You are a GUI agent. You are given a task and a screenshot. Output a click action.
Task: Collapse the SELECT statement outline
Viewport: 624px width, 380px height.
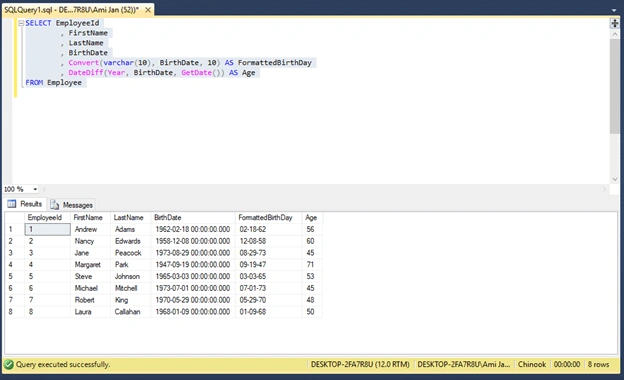[21, 23]
